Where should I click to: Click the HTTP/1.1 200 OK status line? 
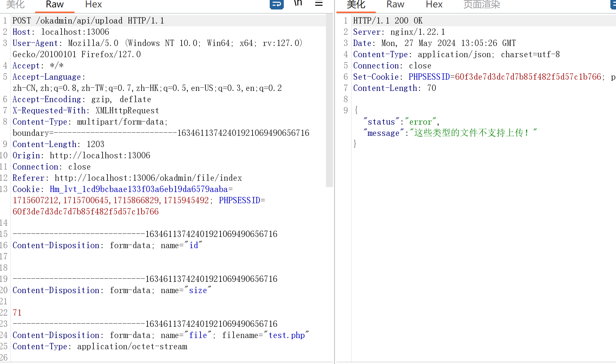click(x=388, y=21)
